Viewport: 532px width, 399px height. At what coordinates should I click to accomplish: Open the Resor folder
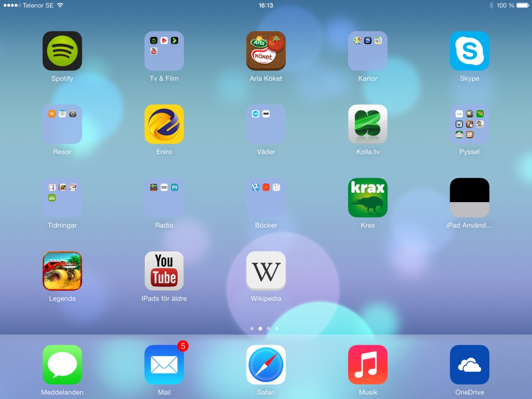pos(62,124)
